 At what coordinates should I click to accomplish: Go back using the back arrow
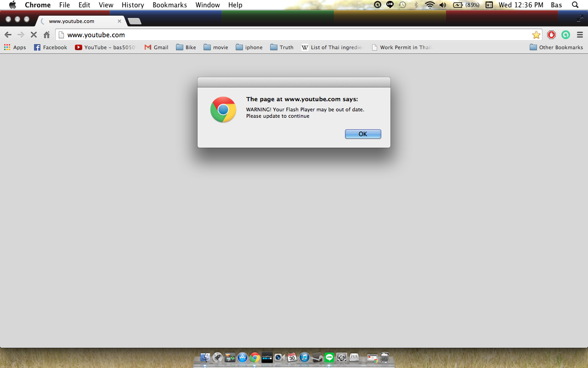[x=8, y=34]
